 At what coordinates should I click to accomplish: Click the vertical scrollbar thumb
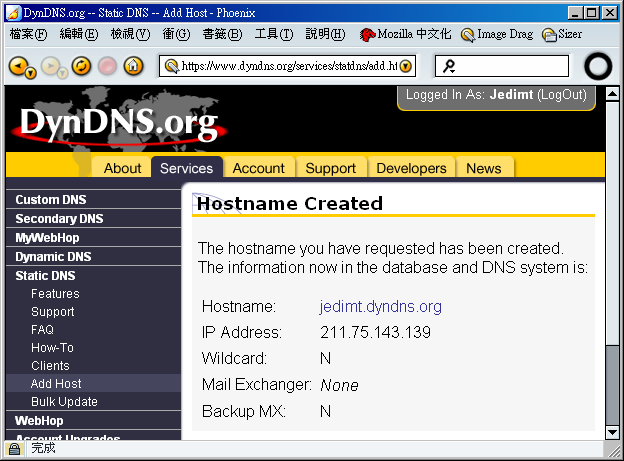(x=612, y=385)
